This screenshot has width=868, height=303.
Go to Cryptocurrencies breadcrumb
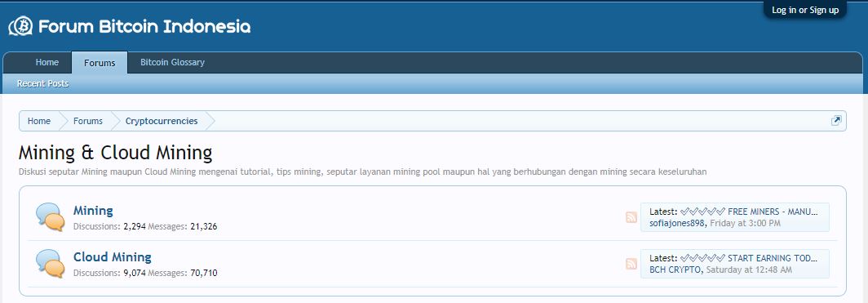[162, 121]
